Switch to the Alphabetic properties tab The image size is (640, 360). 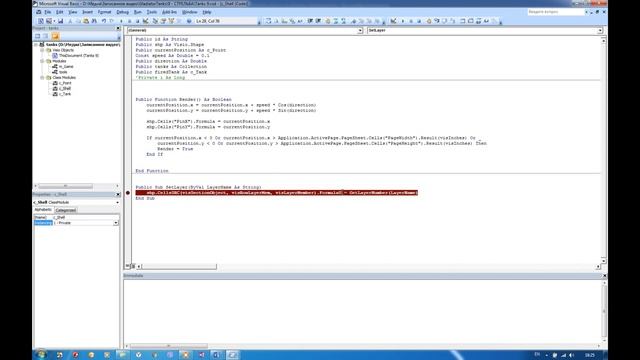tap(43, 210)
